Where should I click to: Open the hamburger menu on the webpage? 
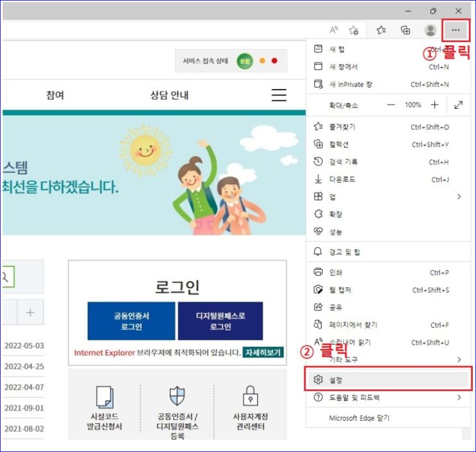point(279,95)
